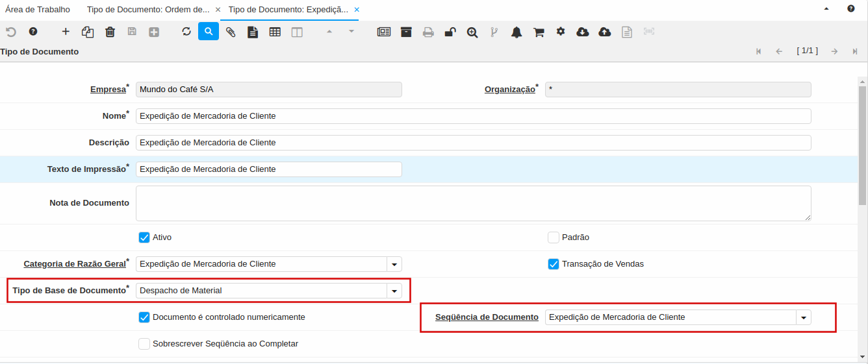This screenshot has width=868, height=364.
Task: Click the private record lock icon
Action: tap(450, 32)
